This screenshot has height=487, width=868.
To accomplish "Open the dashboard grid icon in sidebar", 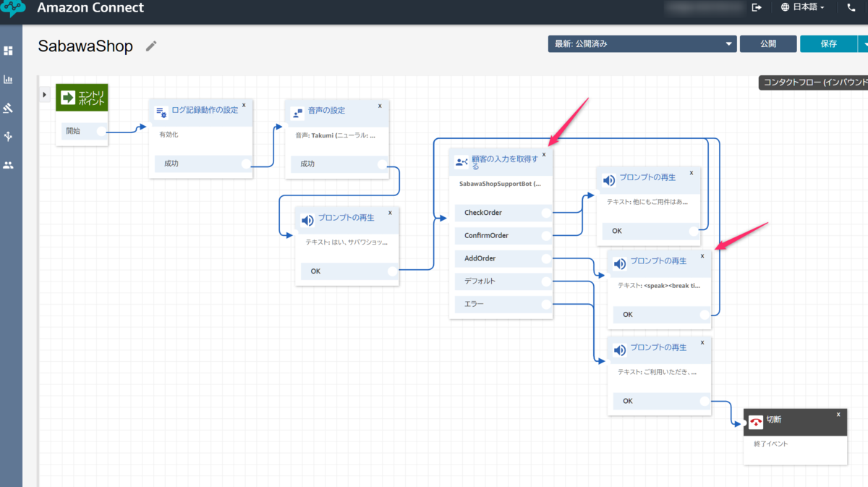I will tap(9, 51).
